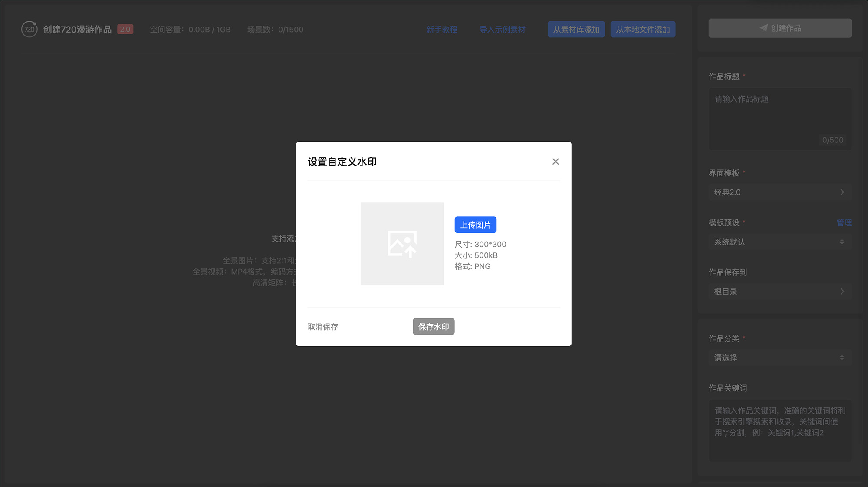Click 导入示例素材 import sample link
Screen dimensions: 868x487
tap(502, 30)
